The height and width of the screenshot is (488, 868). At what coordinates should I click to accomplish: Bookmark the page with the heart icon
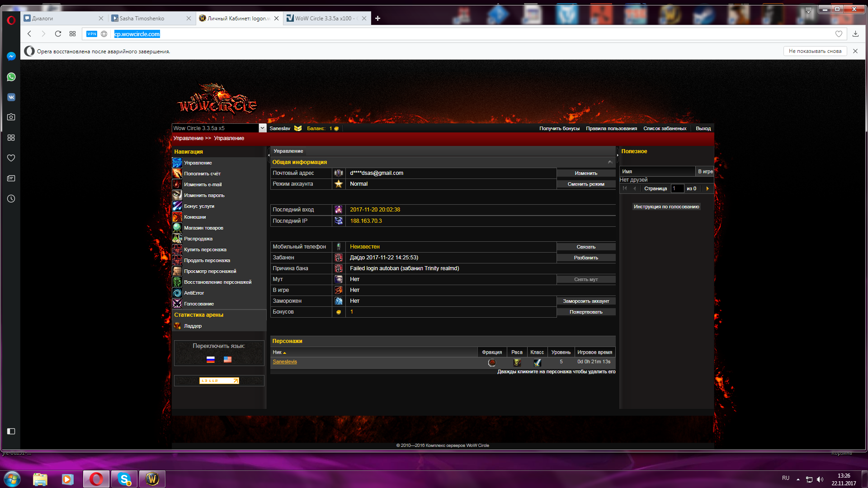click(839, 34)
